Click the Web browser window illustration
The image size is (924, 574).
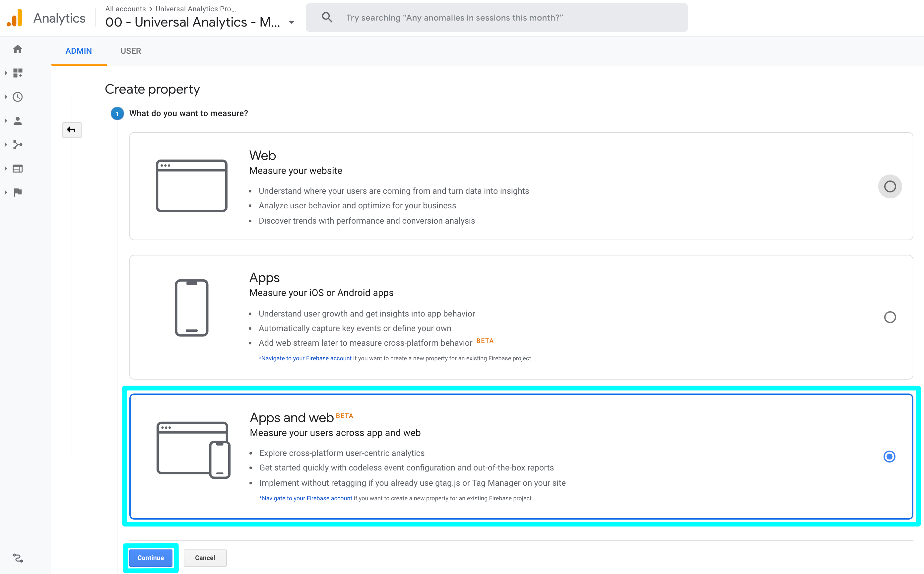(x=192, y=186)
